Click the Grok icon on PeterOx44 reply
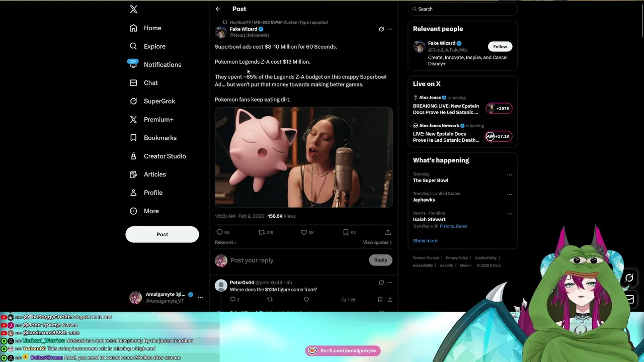This screenshot has width=644, height=362. coord(381,283)
